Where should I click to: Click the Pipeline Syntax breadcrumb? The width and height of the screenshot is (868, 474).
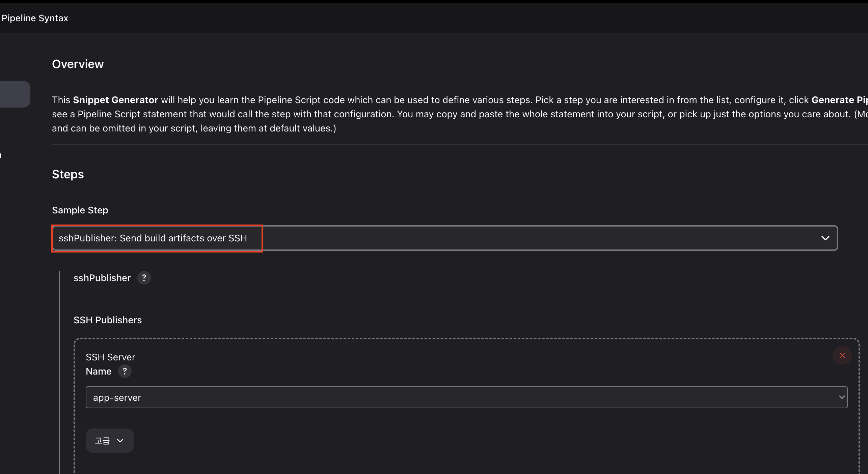[x=35, y=18]
